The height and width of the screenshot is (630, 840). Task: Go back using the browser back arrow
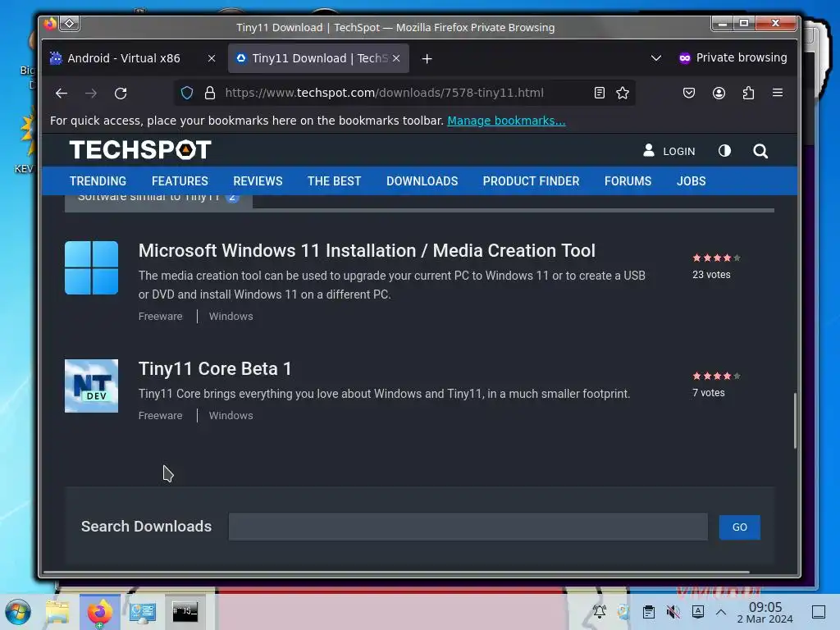(x=61, y=94)
